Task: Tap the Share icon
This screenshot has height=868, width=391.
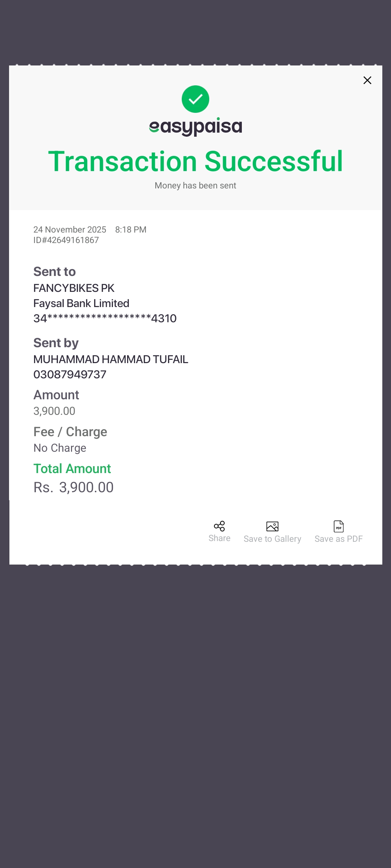Action: [219, 526]
